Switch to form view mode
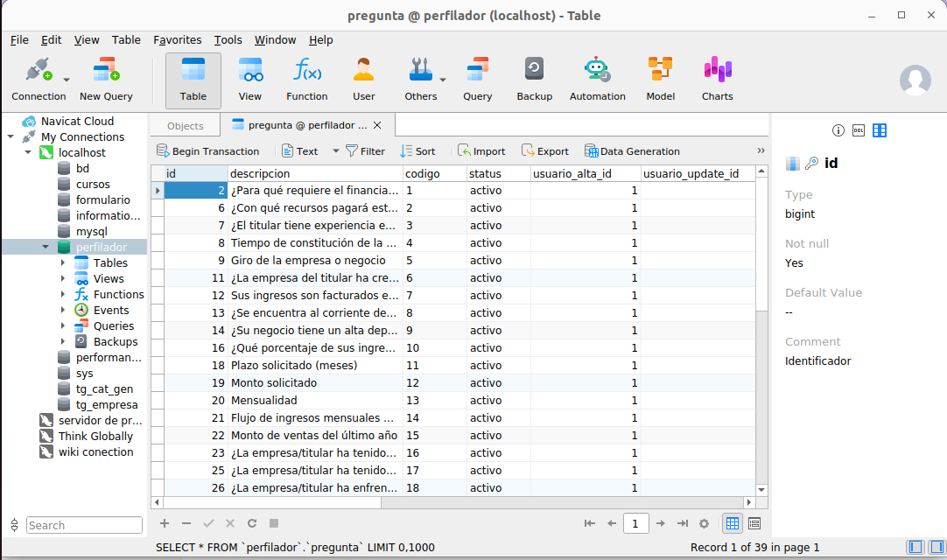 (x=754, y=523)
